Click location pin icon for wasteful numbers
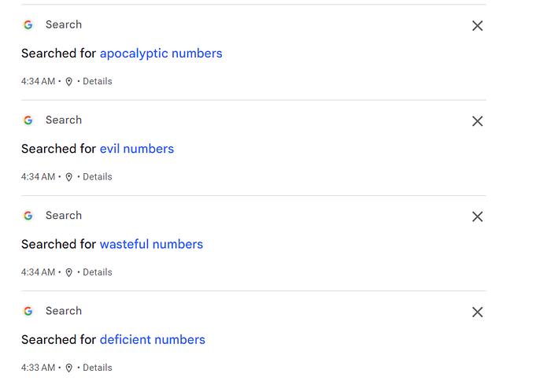Viewport: 543px width, 392px height. coord(69,272)
